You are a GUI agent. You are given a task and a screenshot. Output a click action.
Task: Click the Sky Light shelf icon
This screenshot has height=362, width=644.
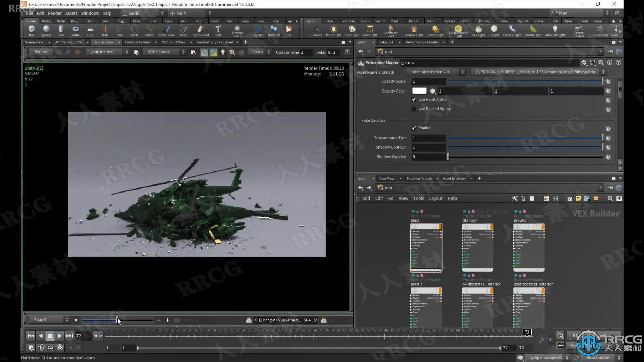point(478,30)
